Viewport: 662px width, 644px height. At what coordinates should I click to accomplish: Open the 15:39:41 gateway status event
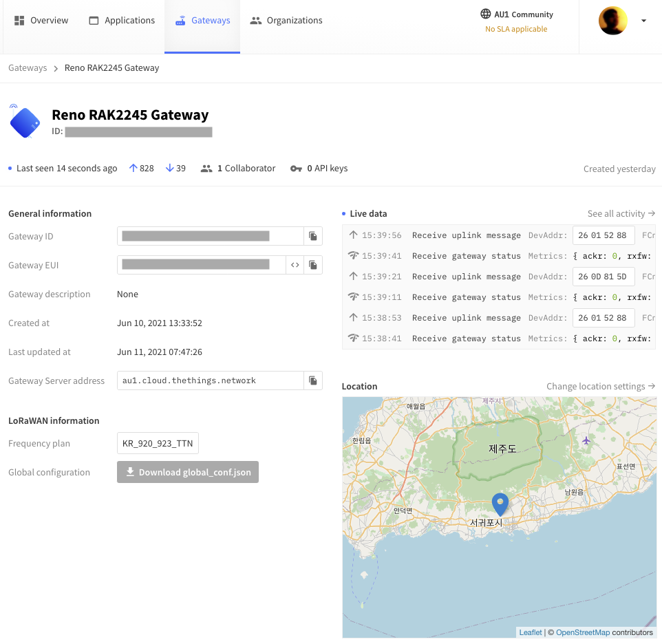click(499, 256)
